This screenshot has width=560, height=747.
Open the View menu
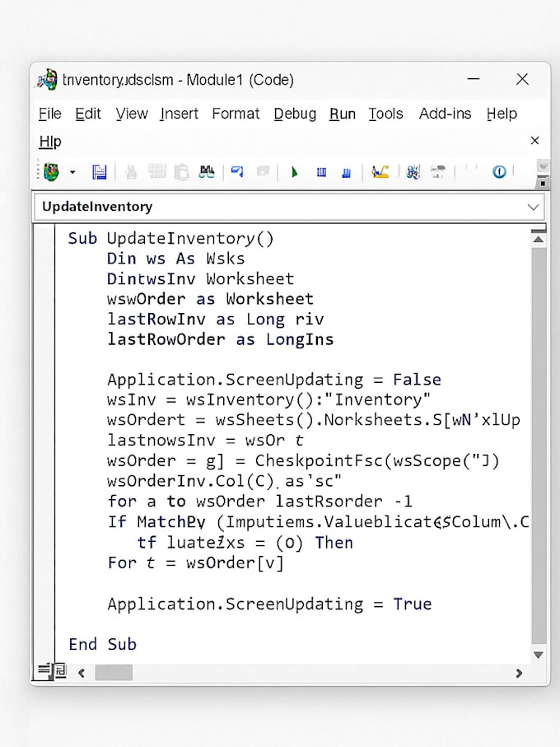pos(132,114)
